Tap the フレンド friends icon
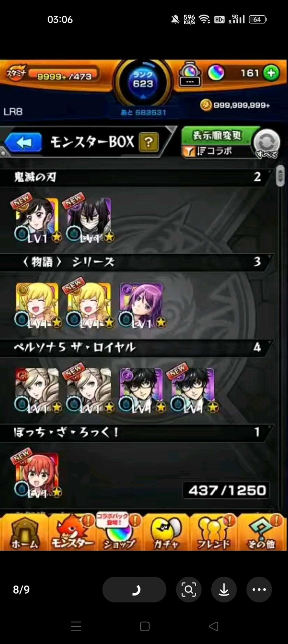 214,533
